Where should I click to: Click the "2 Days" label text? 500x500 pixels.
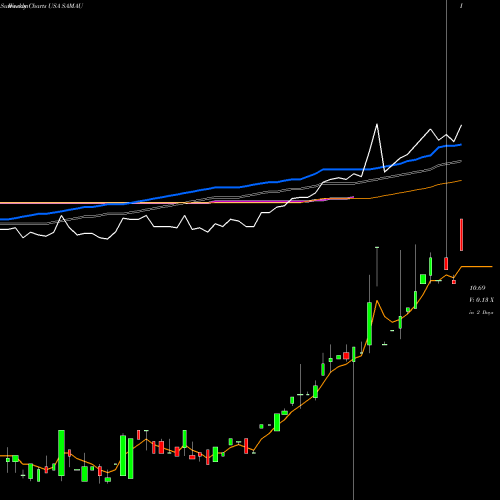[x=485, y=313]
